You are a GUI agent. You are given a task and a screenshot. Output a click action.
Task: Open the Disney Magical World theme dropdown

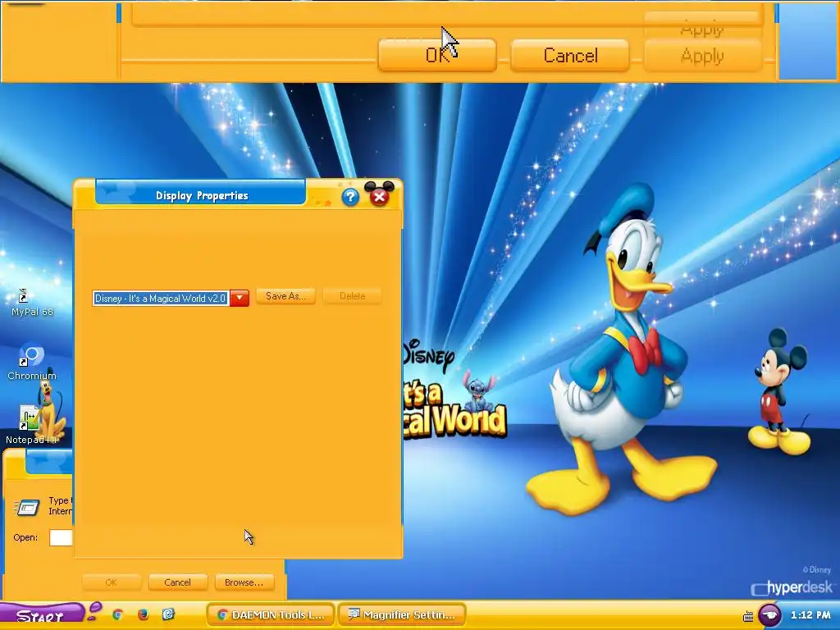click(x=240, y=298)
